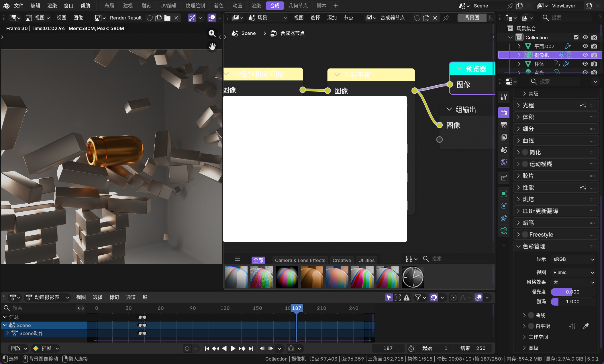Click the play animation button

(x=233, y=348)
